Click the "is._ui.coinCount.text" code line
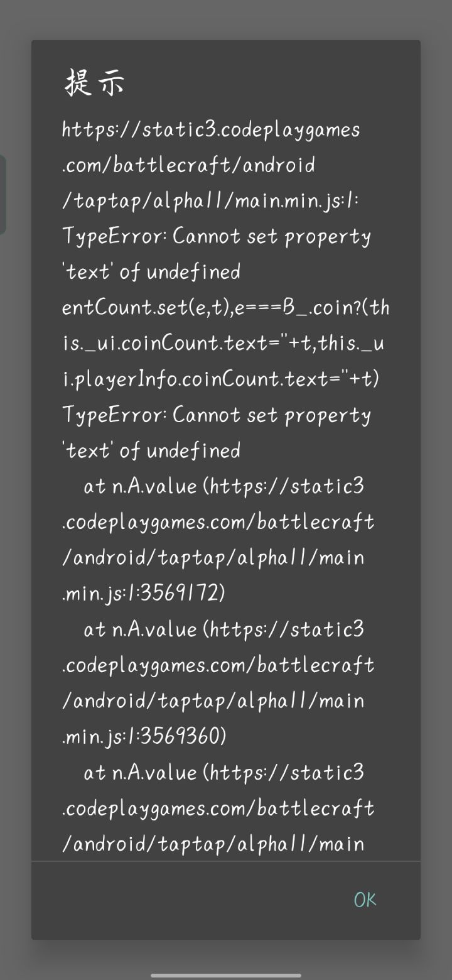Viewport: 452px width, 980px height. pos(225,343)
